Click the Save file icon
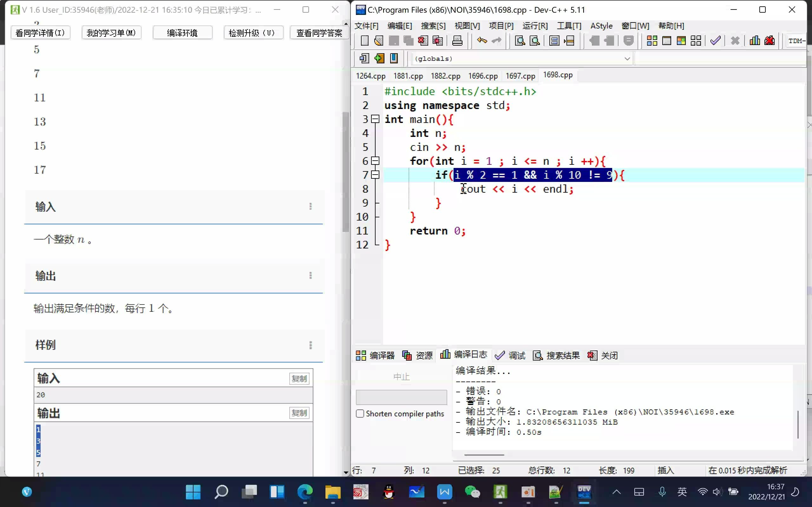Image resolution: width=812 pixels, height=507 pixels. pyautogui.click(x=393, y=40)
